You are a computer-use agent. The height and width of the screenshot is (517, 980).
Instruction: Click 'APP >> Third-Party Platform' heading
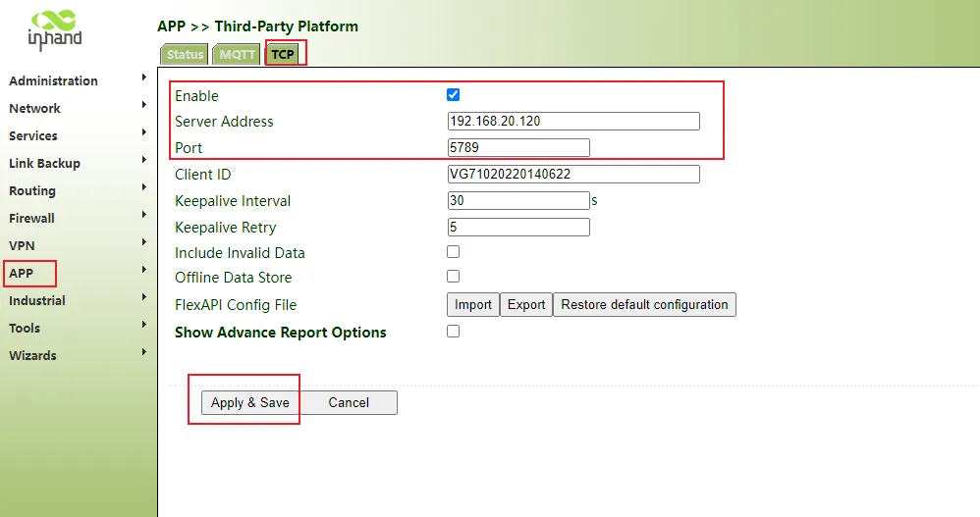[257, 26]
